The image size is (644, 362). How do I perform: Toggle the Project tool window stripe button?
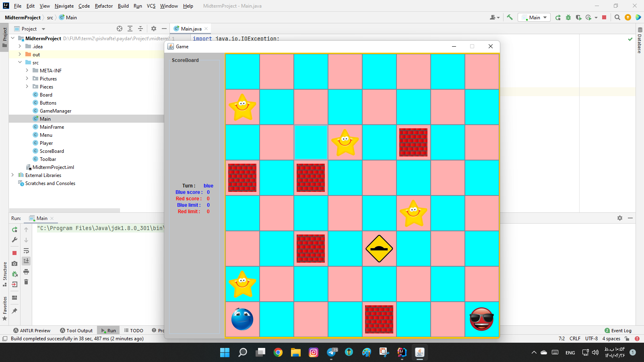pyautogui.click(x=5, y=37)
